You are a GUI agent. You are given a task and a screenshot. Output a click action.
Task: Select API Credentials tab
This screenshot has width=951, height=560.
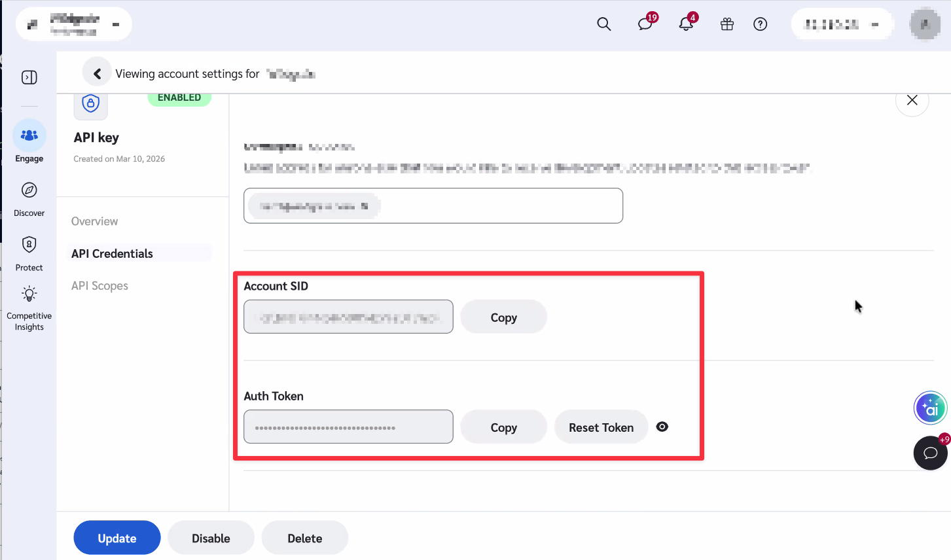pyautogui.click(x=112, y=253)
